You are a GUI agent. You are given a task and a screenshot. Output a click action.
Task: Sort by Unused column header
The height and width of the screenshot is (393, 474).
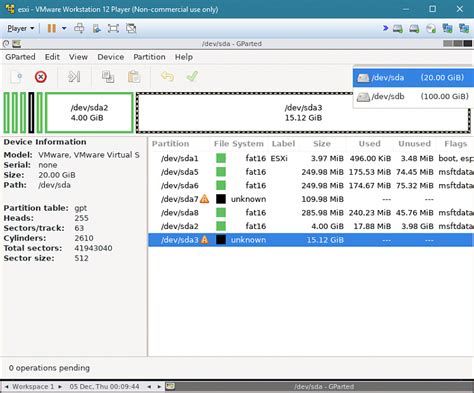click(414, 144)
